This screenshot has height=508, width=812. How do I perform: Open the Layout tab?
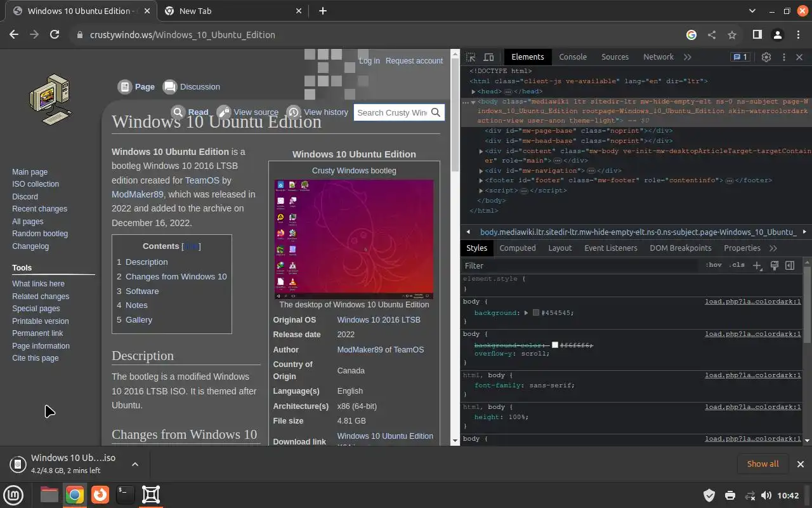(x=560, y=248)
